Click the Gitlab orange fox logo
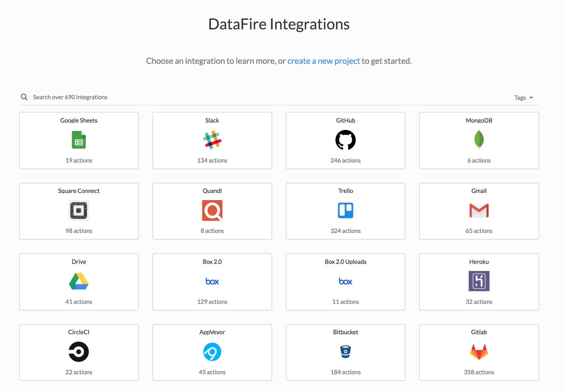The width and height of the screenshot is (565, 392). pyautogui.click(x=479, y=352)
